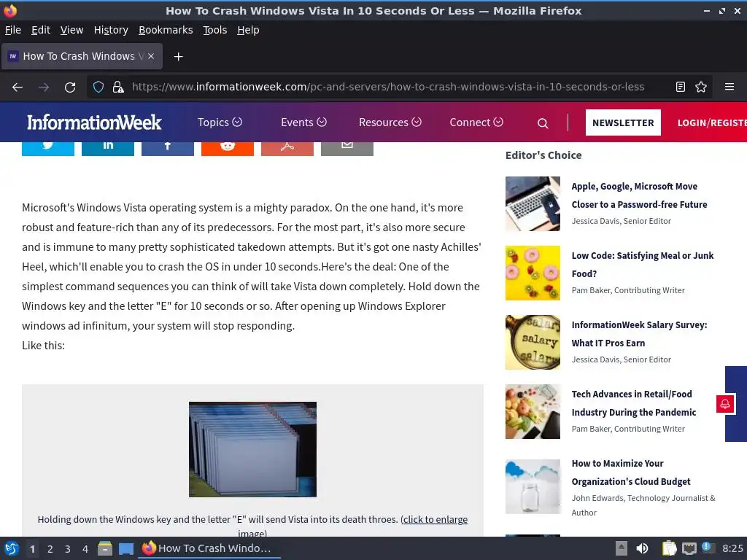Click the red notification bell icon
This screenshot has width=747, height=560.
click(725, 404)
